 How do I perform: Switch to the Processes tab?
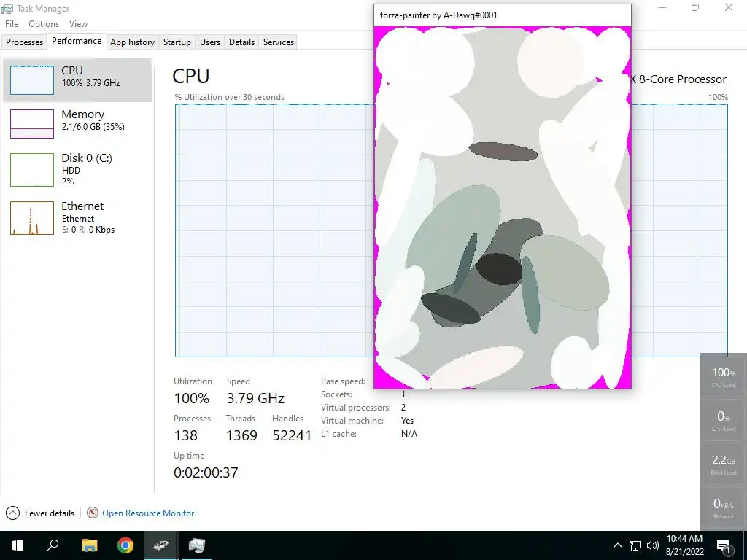[24, 42]
